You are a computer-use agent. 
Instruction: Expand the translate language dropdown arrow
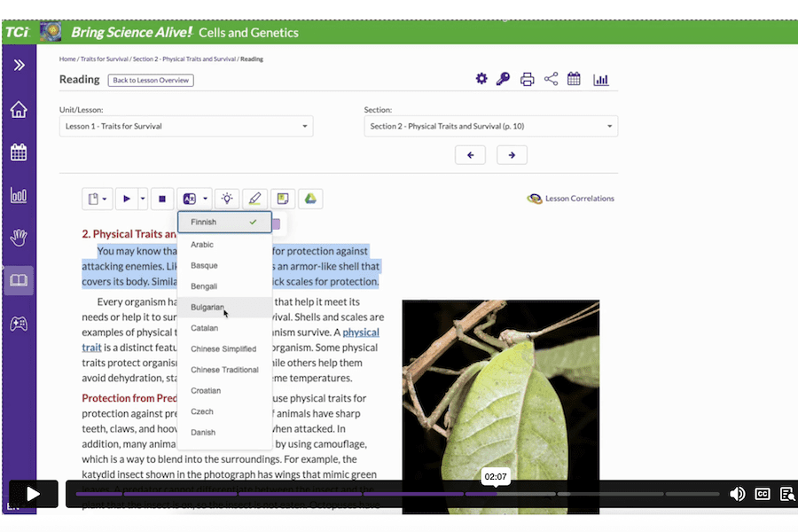pos(206,199)
